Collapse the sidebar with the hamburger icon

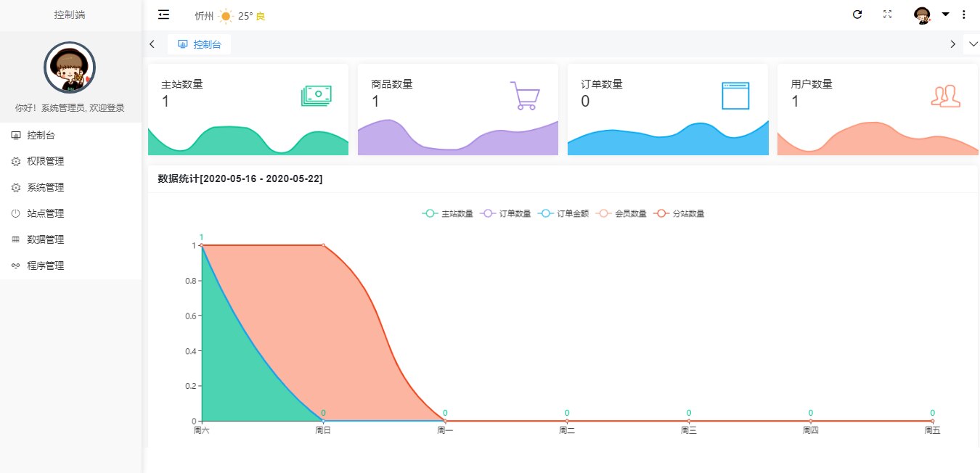pyautogui.click(x=163, y=14)
